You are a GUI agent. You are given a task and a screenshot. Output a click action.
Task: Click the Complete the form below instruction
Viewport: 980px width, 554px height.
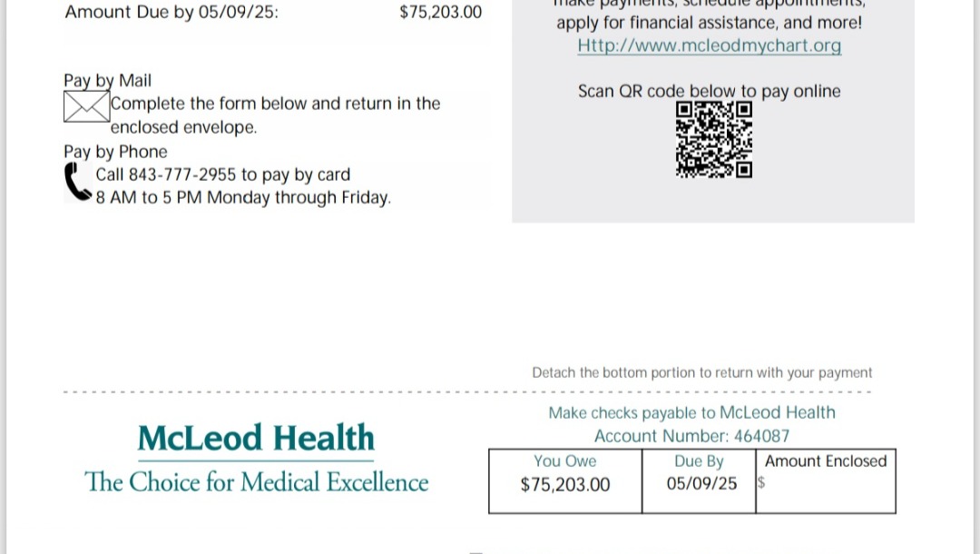[276, 115]
